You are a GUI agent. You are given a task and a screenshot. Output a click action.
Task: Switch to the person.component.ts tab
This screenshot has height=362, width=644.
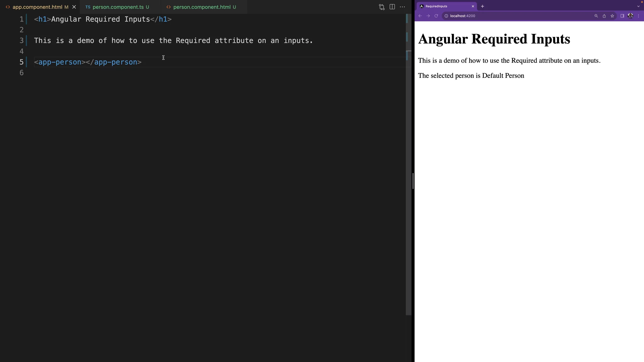click(x=118, y=7)
